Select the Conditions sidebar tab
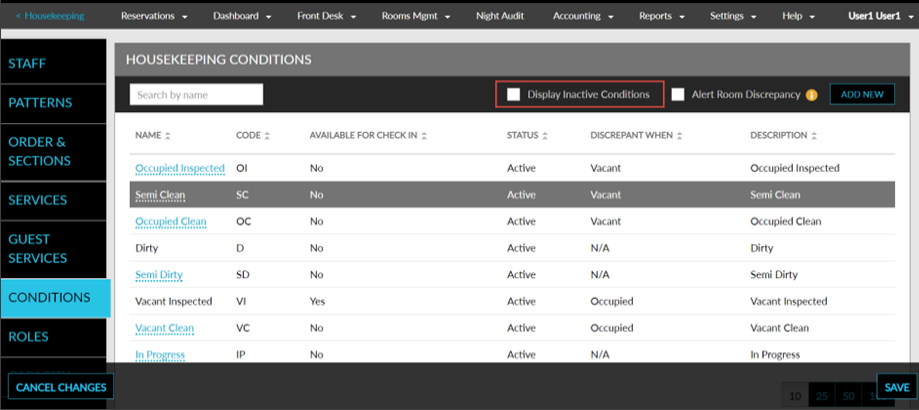This screenshot has height=410, width=919. [x=55, y=298]
